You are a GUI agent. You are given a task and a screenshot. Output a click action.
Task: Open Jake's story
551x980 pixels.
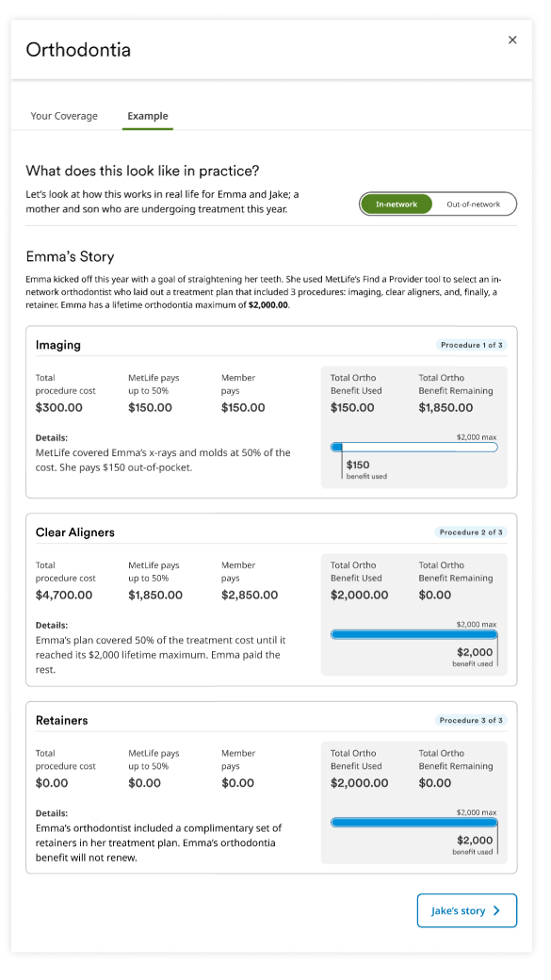tap(466, 910)
